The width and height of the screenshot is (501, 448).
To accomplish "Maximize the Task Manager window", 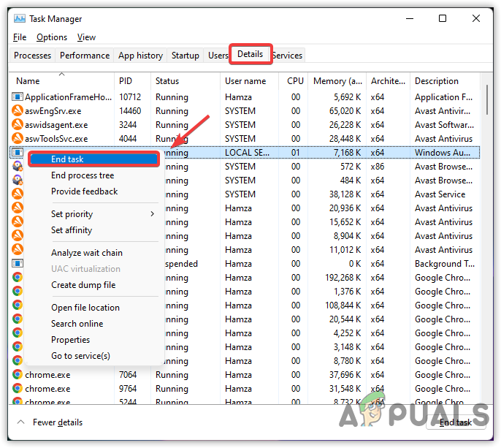I will coord(443,18).
